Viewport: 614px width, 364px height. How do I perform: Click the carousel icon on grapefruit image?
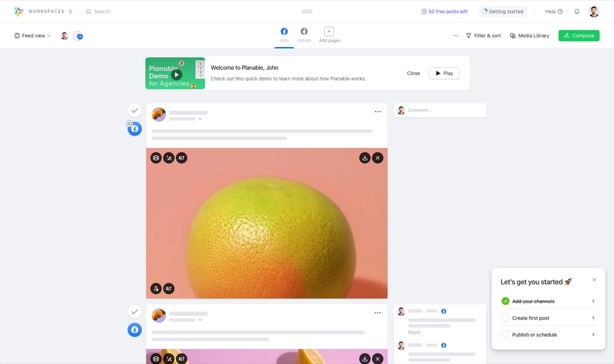[156, 158]
